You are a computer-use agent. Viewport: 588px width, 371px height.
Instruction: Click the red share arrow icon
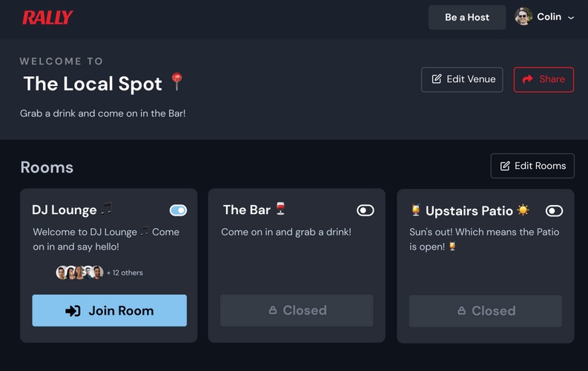[x=528, y=79]
